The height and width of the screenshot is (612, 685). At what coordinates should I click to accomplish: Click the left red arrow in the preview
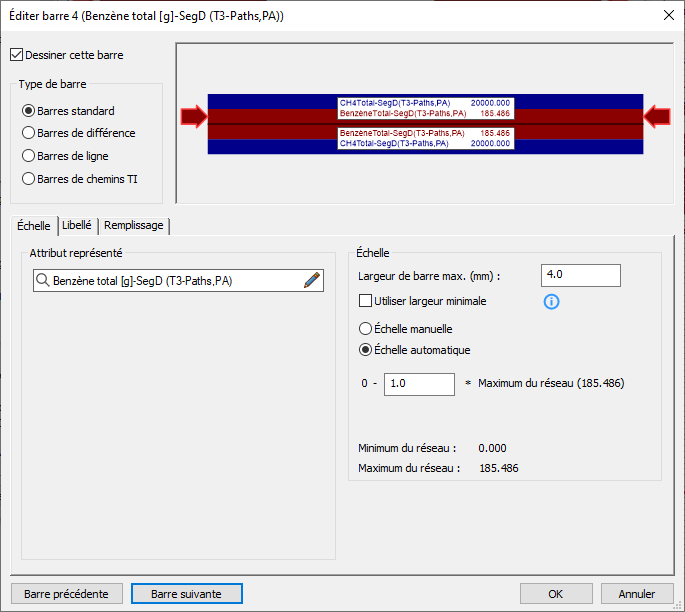pos(193,117)
